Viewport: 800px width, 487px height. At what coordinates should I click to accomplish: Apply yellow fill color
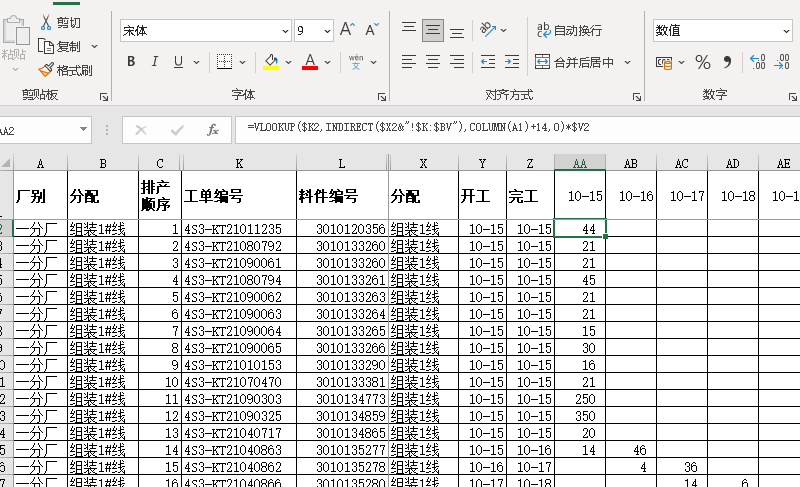pos(271,62)
